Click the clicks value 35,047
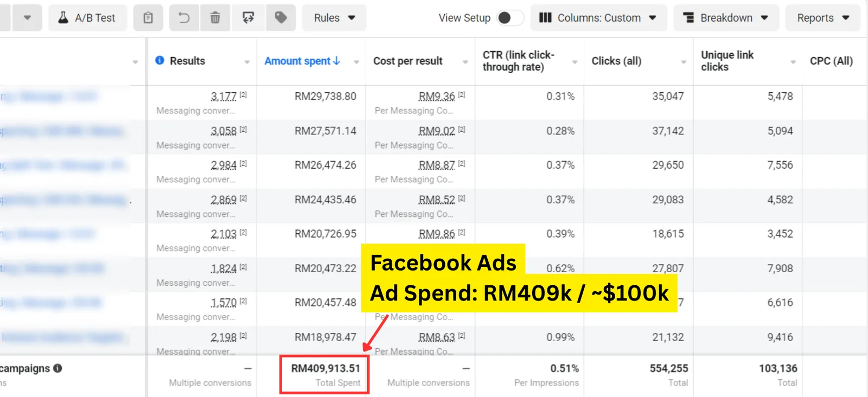This screenshot has height=397, width=868. 668,97
